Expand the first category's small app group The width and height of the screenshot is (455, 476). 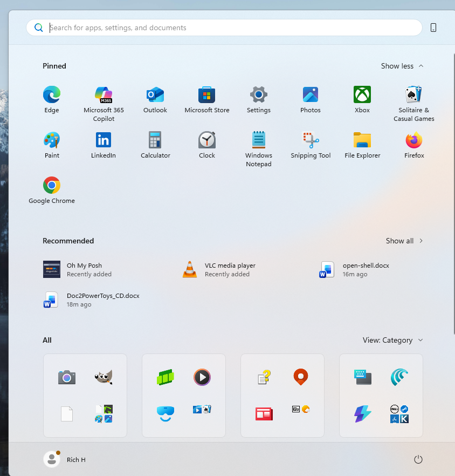[x=104, y=414]
